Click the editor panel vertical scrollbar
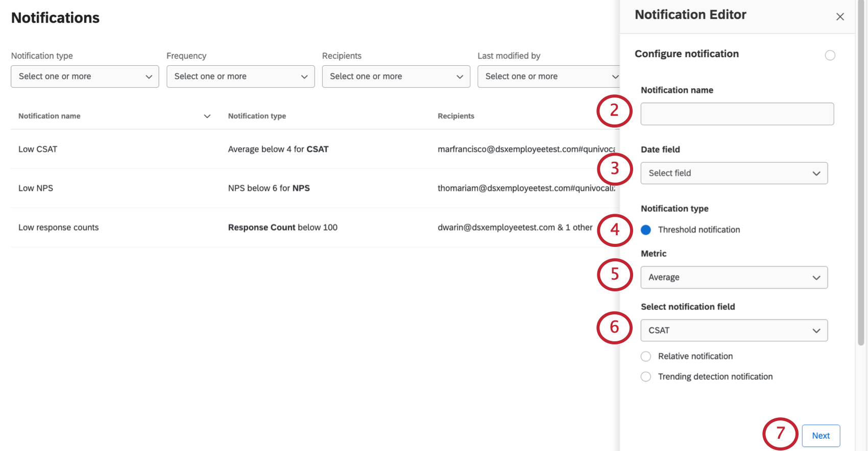The image size is (868, 451). [861, 173]
